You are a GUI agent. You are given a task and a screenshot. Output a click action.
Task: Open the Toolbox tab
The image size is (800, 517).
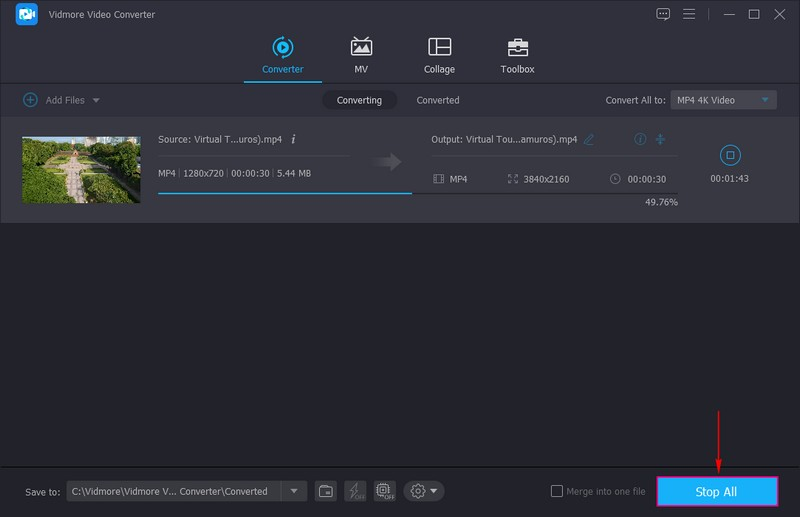517,56
